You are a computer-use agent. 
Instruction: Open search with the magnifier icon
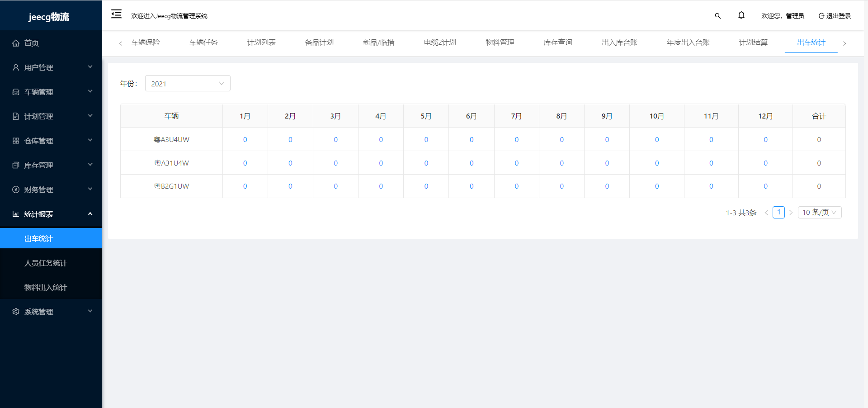point(717,16)
